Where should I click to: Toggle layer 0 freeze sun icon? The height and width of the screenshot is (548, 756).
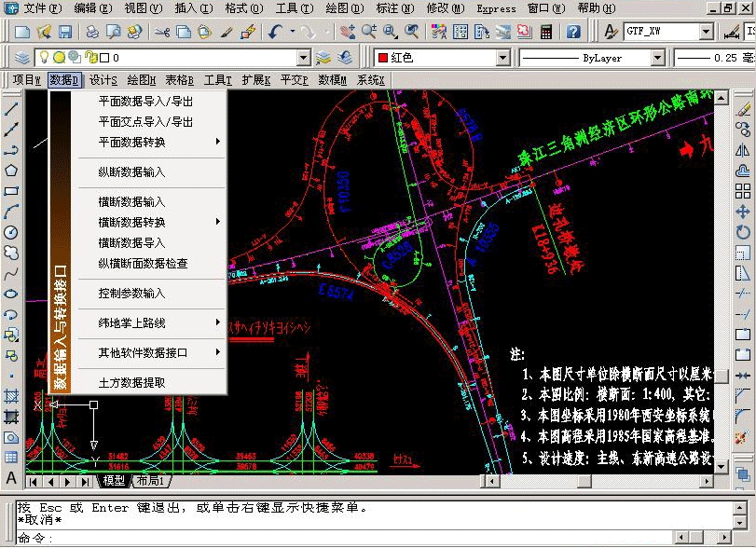pyautogui.click(x=59, y=58)
